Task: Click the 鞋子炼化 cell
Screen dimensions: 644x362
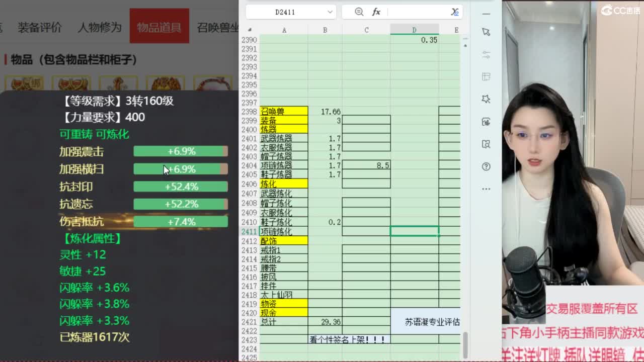Action: point(284,222)
